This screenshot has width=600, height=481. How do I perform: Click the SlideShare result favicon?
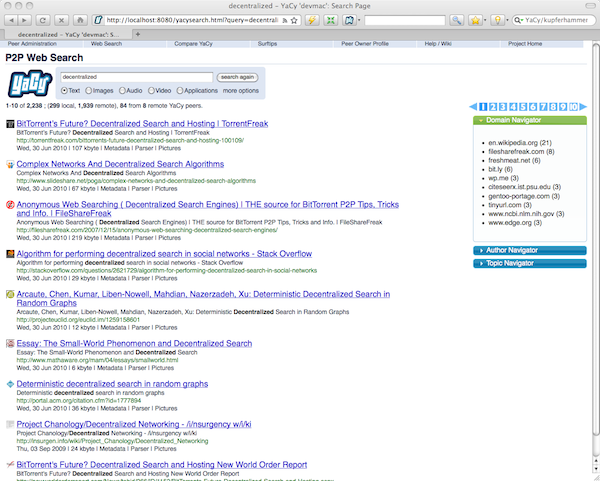[x=10, y=165]
